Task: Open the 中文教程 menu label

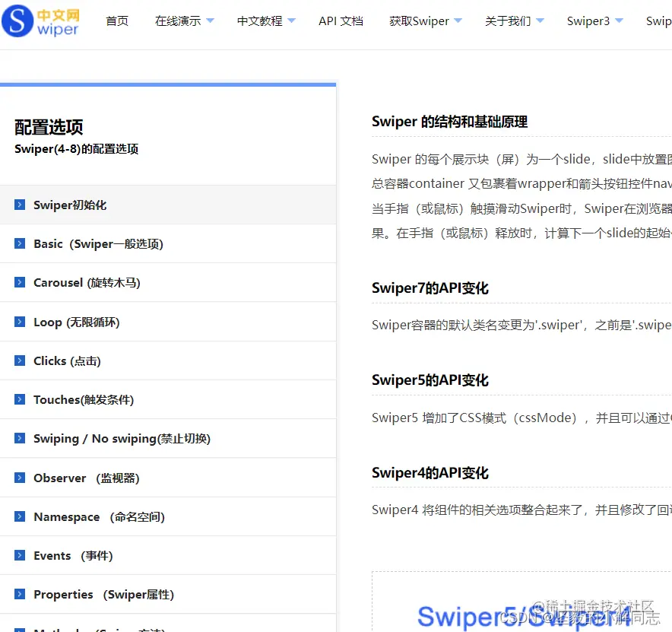Action: point(260,21)
